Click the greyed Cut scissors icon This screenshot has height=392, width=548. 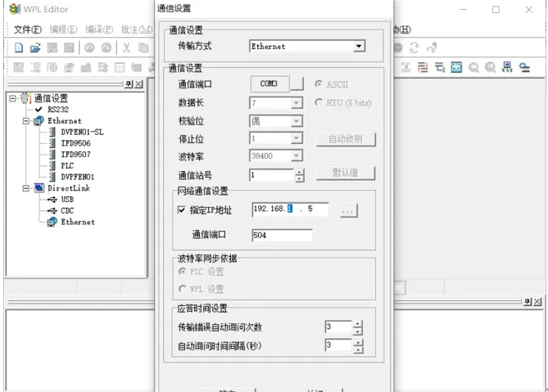(126, 47)
